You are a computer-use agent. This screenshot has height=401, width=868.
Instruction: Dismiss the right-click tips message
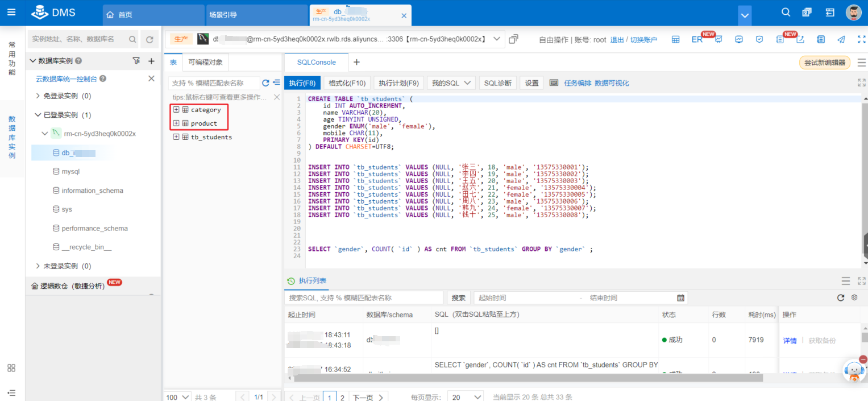(277, 97)
